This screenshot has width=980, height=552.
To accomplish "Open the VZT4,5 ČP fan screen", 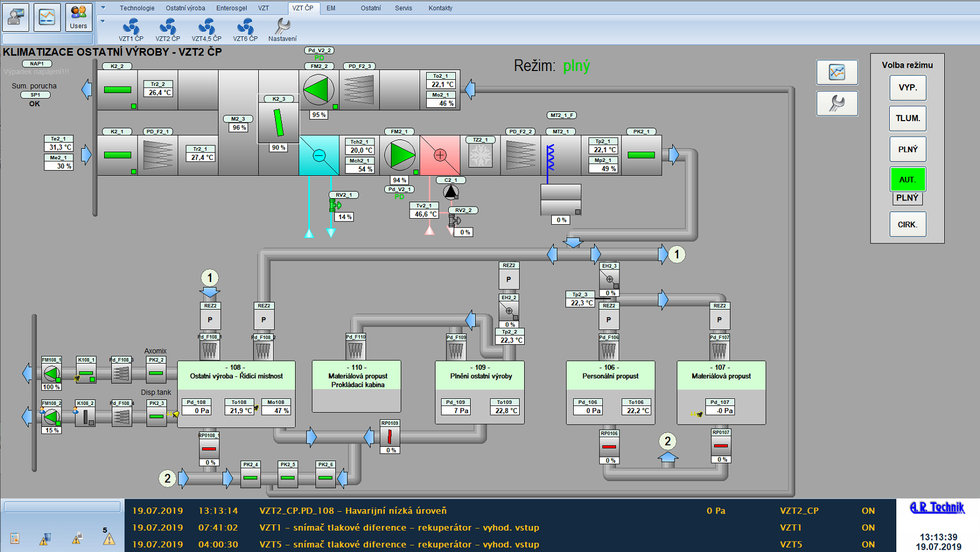I will (x=206, y=30).
